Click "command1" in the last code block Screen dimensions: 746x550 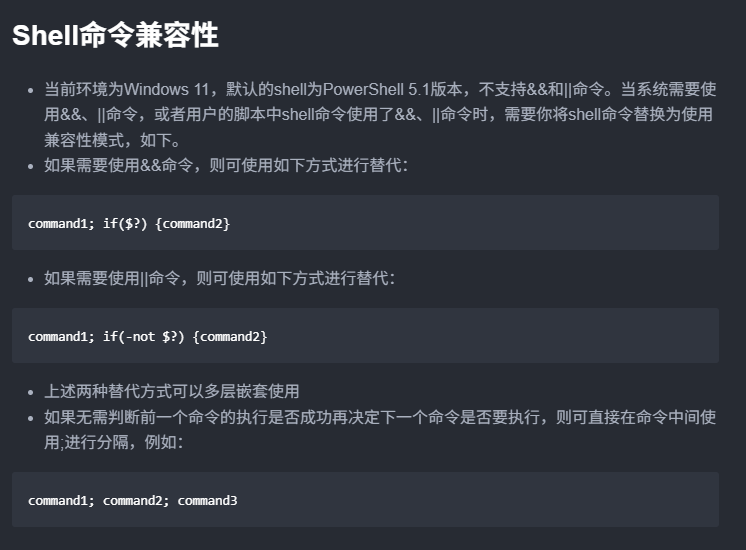(x=58, y=500)
